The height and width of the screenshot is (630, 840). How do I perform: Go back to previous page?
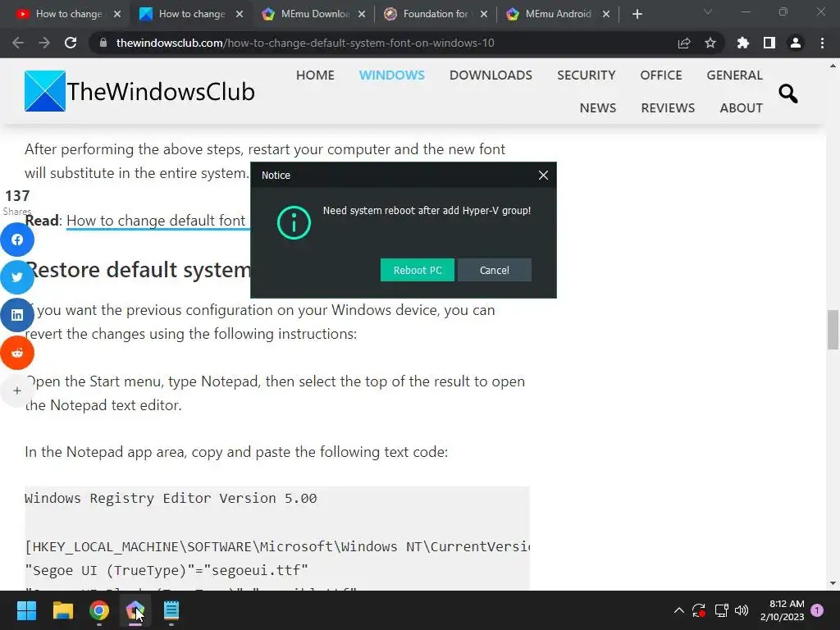tap(18, 43)
